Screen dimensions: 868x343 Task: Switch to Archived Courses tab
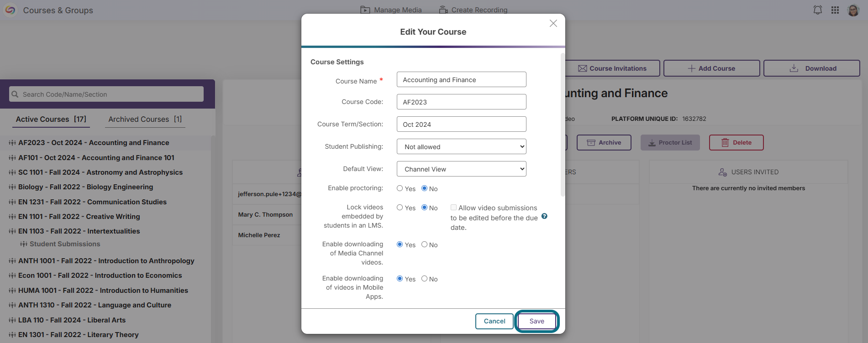coord(145,119)
